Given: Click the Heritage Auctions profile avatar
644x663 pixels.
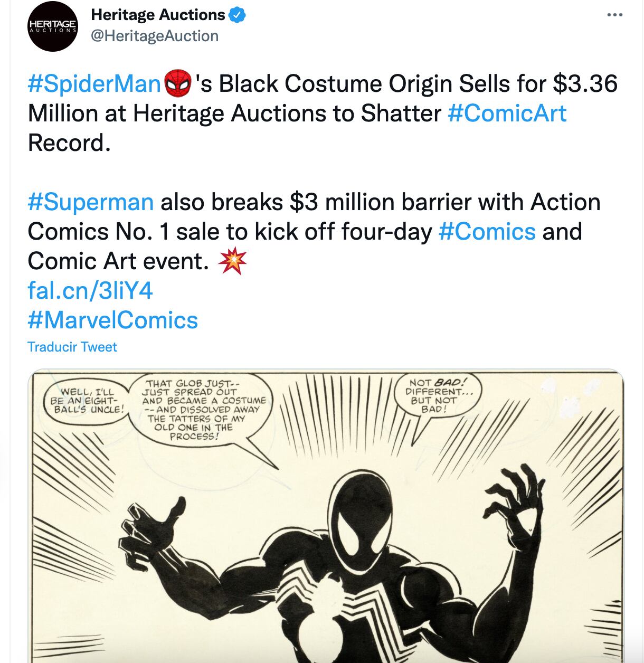Looking at the screenshot, I should click(53, 26).
